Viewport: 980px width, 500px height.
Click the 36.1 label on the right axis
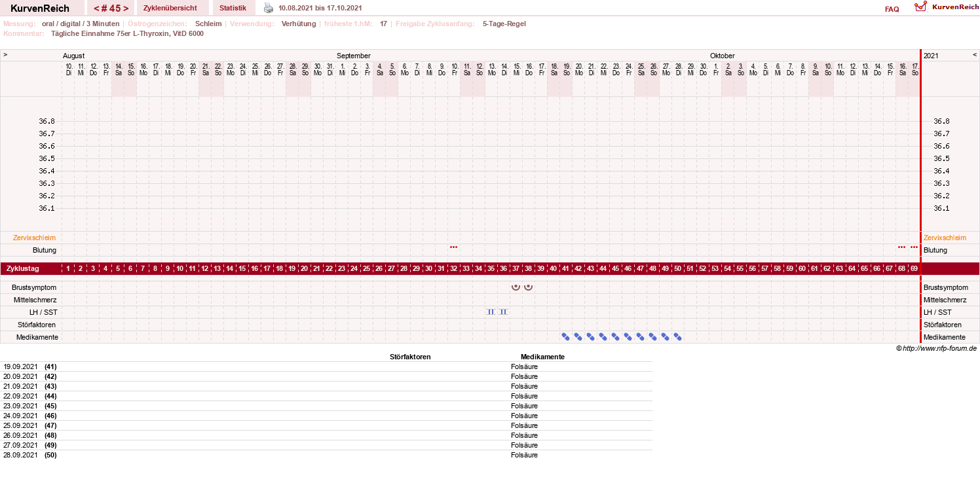tap(941, 208)
